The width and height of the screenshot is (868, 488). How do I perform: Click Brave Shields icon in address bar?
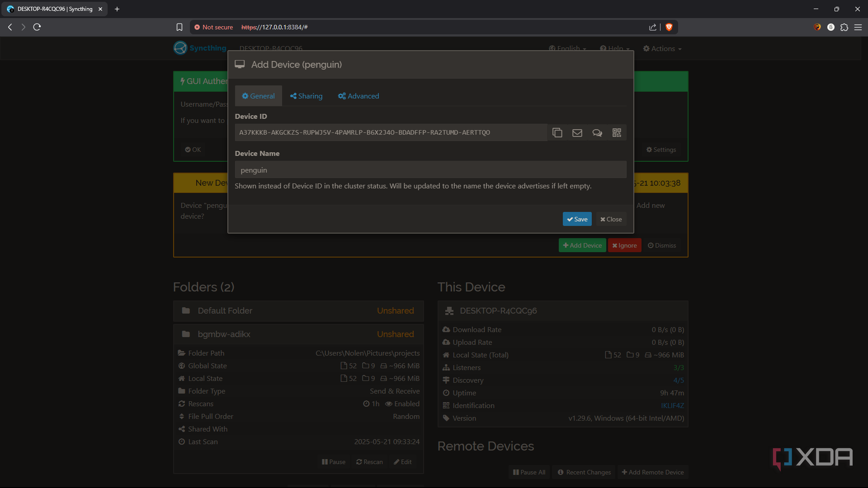669,27
